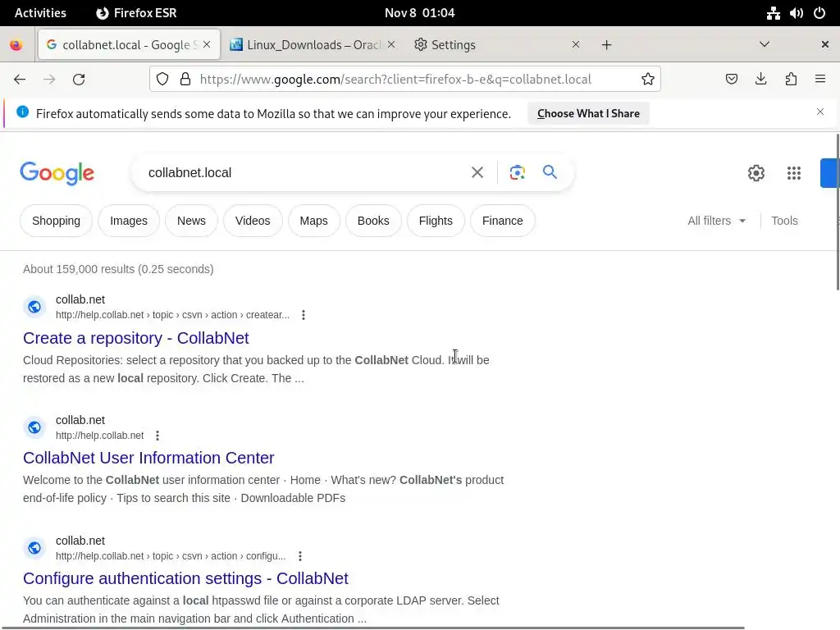Click the About 159,000 results text
The image size is (840, 630).
click(x=118, y=269)
